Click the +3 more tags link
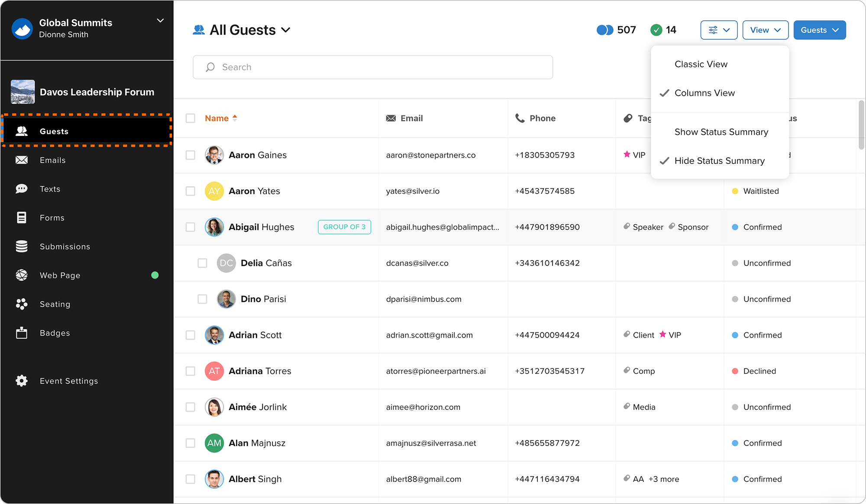Viewport: 866px width, 504px height. pyautogui.click(x=664, y=479)
